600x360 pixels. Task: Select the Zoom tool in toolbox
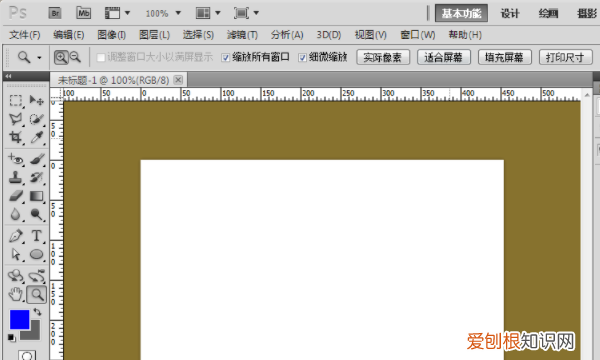tap(37, 294)
